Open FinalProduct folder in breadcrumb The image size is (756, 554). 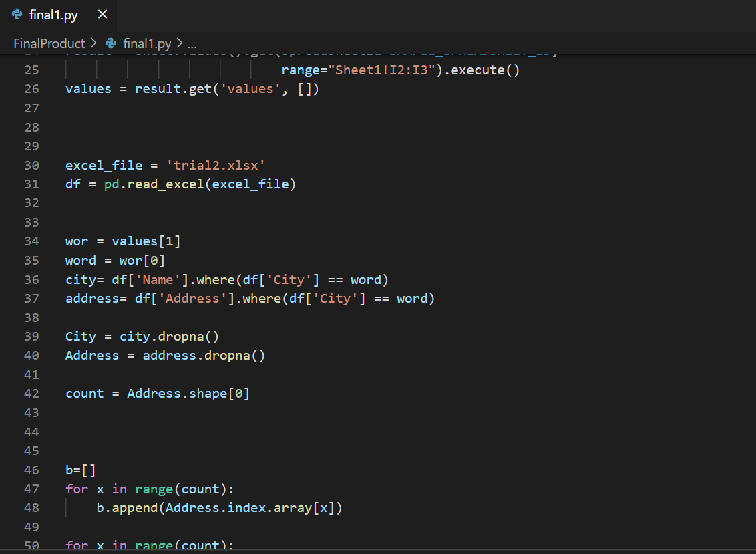49,44
